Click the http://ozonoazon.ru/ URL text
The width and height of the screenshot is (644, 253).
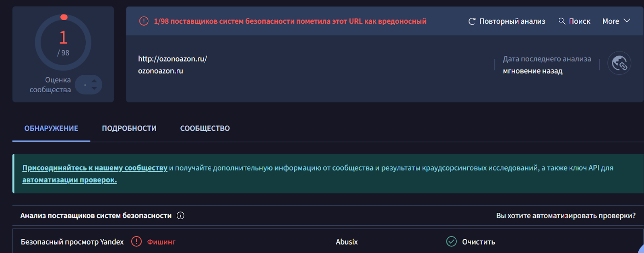pos(172,59)
